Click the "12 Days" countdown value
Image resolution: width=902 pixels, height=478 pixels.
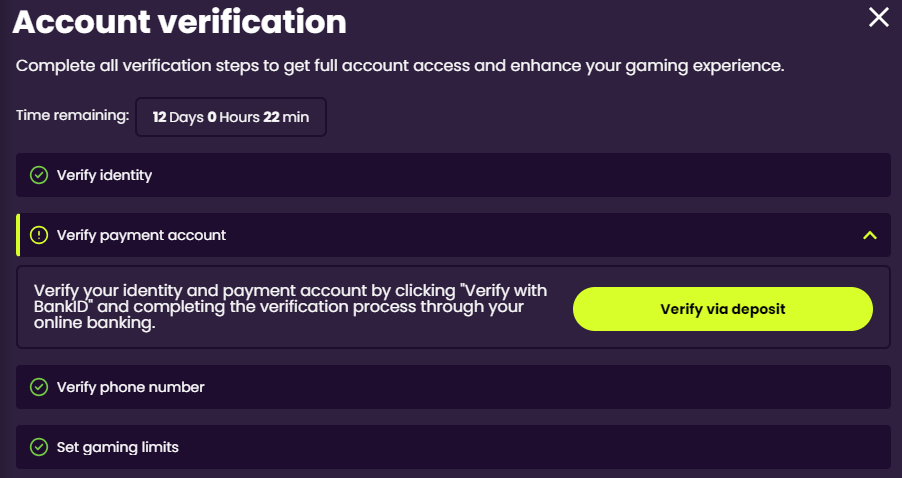point(177,117)
